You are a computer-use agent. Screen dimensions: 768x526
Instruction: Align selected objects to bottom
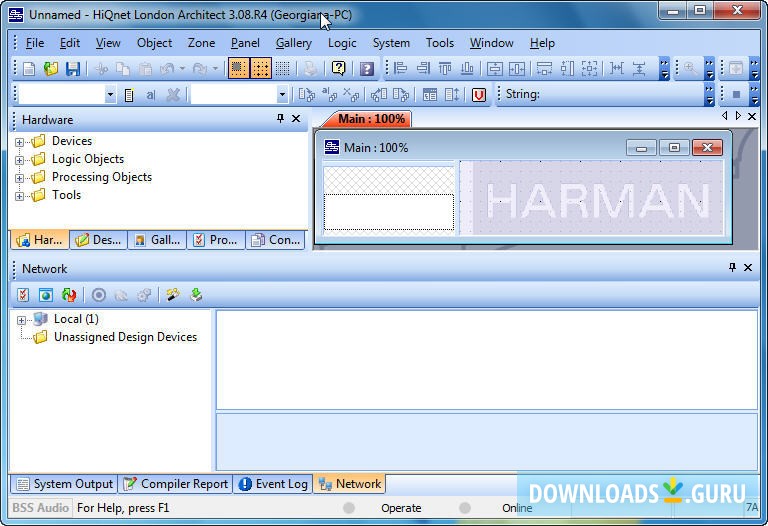467,69
